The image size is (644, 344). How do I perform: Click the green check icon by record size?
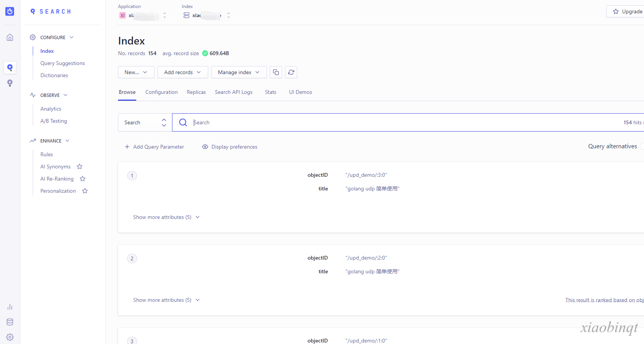tap(205, 53)
